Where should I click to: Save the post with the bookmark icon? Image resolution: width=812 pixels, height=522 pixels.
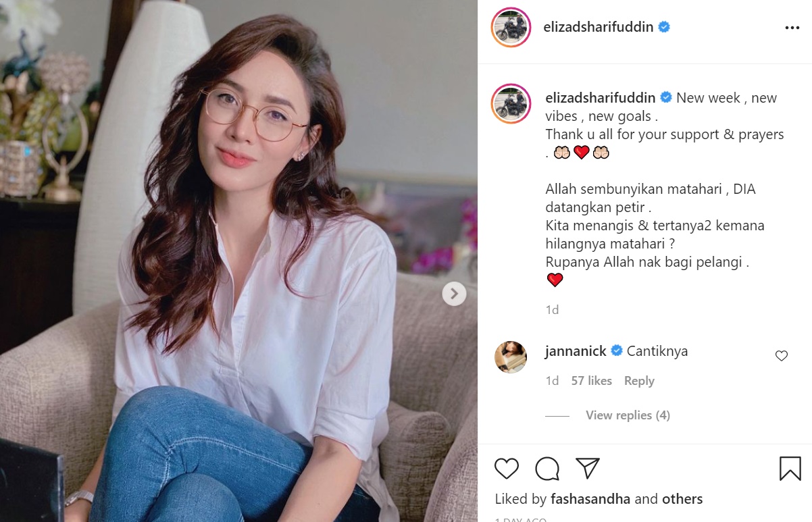(x=790, y=469)
